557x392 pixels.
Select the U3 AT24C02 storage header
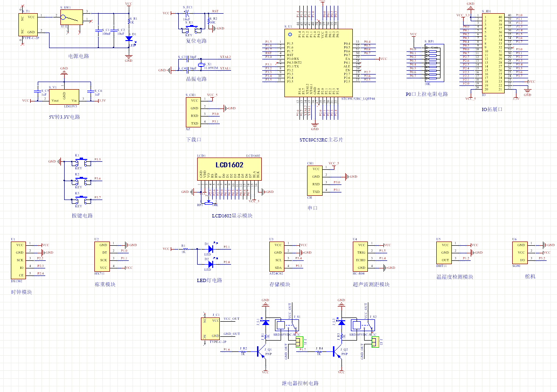coord(277,257)
